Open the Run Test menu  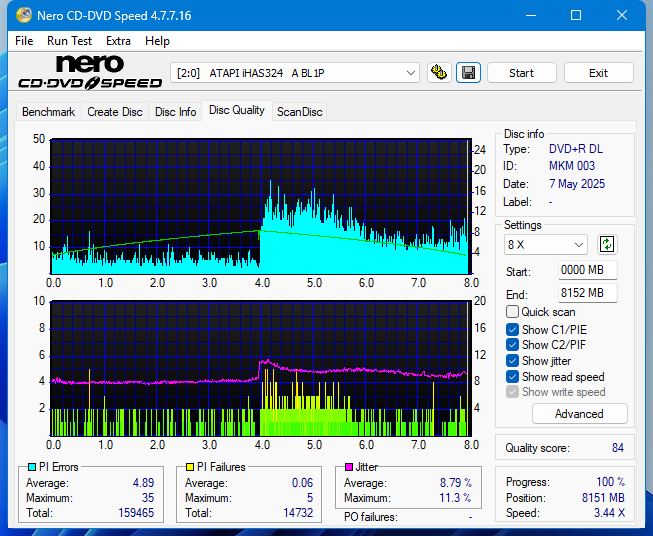pyautogui.click(x=69, y=41)
